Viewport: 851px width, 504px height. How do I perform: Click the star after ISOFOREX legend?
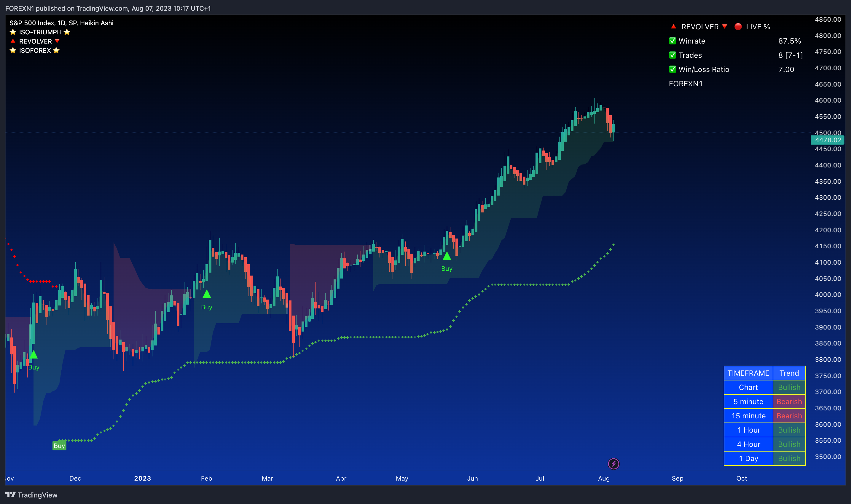pyautogui.click(x=56, y=50)
